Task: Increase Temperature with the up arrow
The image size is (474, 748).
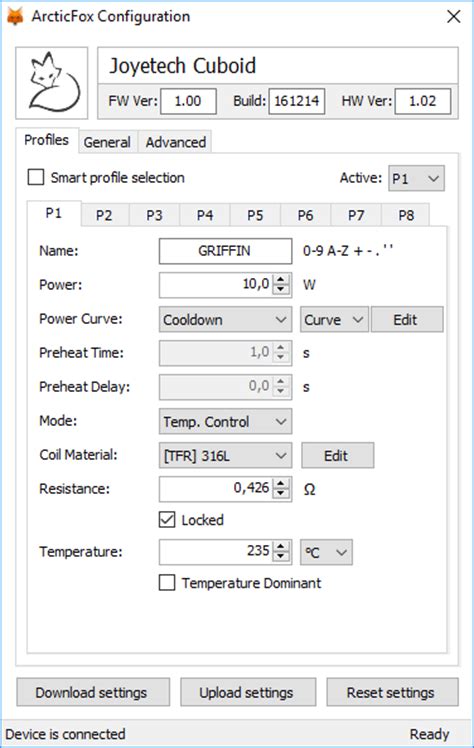Action: (281, 547)
